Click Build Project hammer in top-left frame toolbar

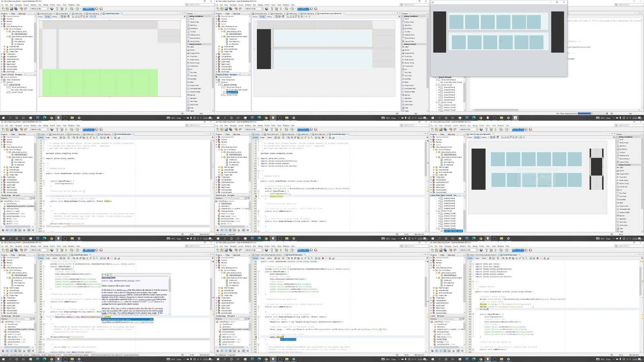(x=57, y=8)
